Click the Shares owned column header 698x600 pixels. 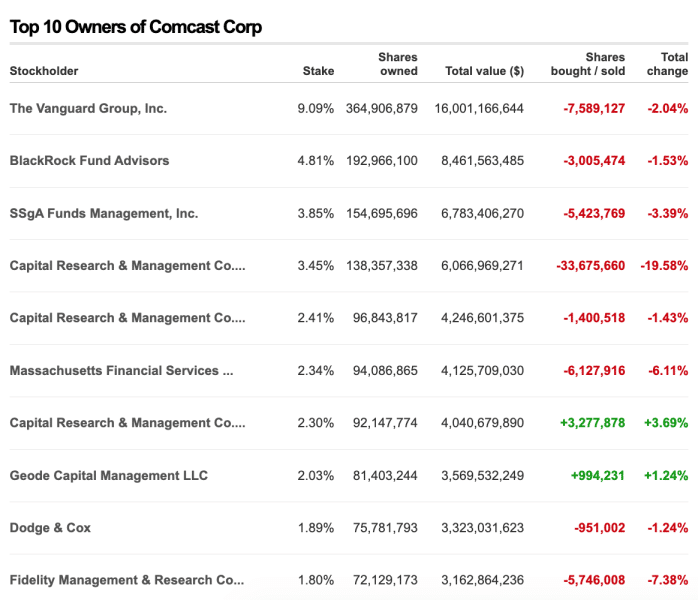(398, 64)
